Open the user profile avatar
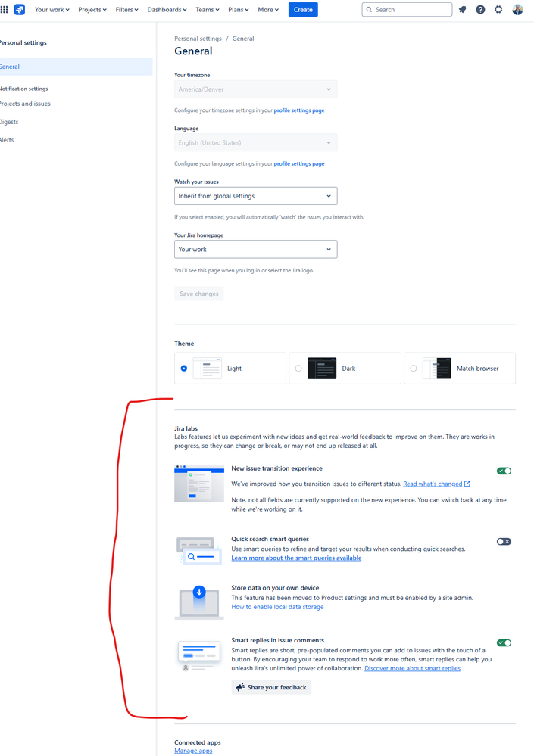534x756 pixels. (x=517, y=10)
